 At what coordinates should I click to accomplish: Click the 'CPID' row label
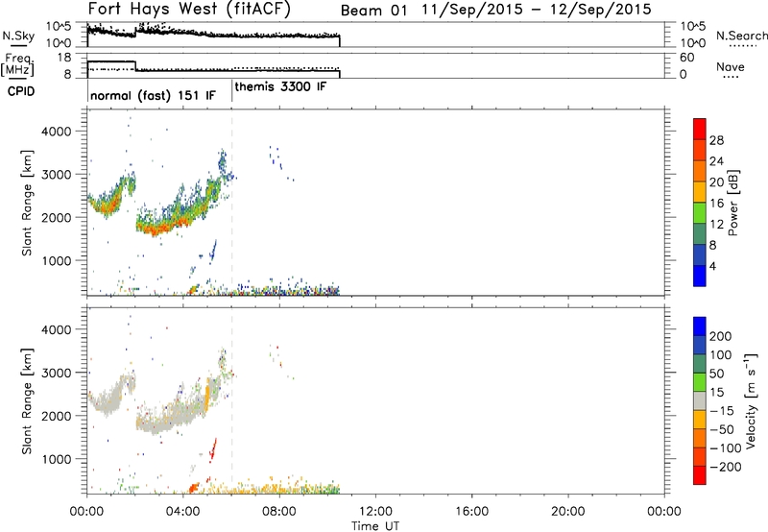[x=21, y=91]
